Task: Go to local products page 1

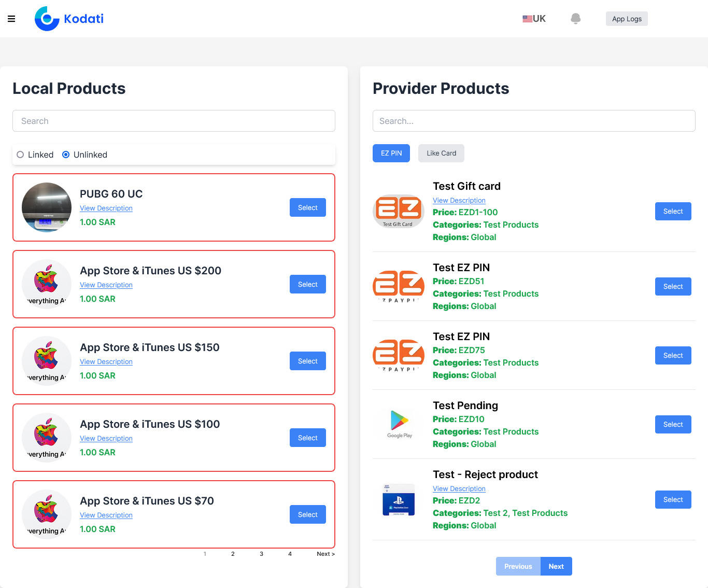Action: click(205, 554)
